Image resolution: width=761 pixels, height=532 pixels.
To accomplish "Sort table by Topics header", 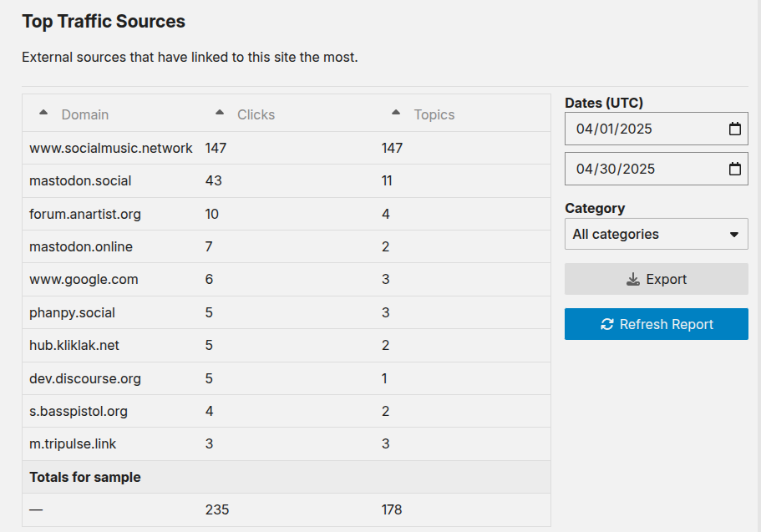I will tap(434, 114).
